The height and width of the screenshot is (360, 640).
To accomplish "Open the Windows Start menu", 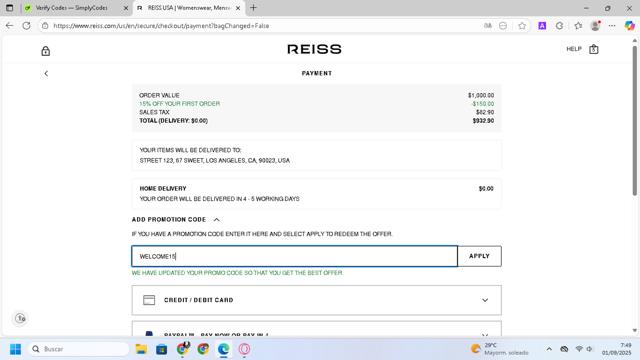I will coord(16,349).
